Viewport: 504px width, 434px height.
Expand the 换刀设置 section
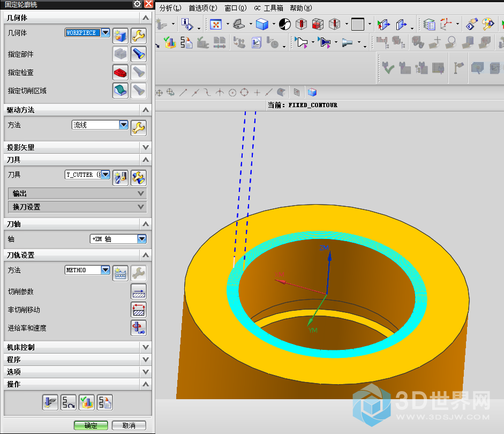point(78,207)
